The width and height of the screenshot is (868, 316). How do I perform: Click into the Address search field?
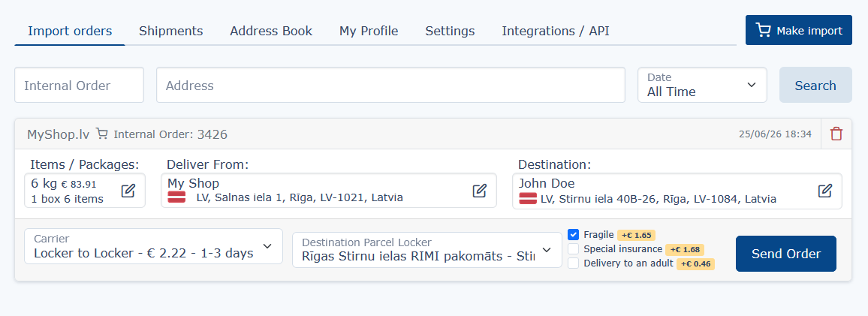pyautogui.click(x=390, y=85)
